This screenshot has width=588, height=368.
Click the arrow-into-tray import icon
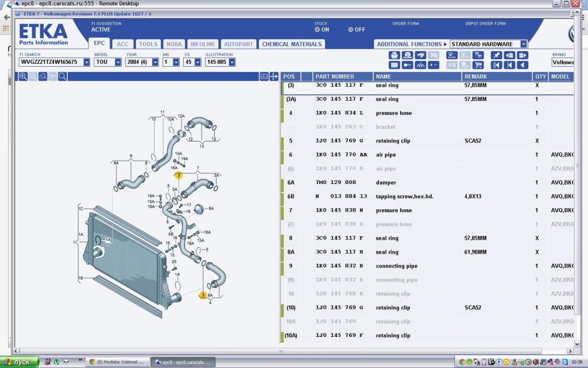[420, 65]
